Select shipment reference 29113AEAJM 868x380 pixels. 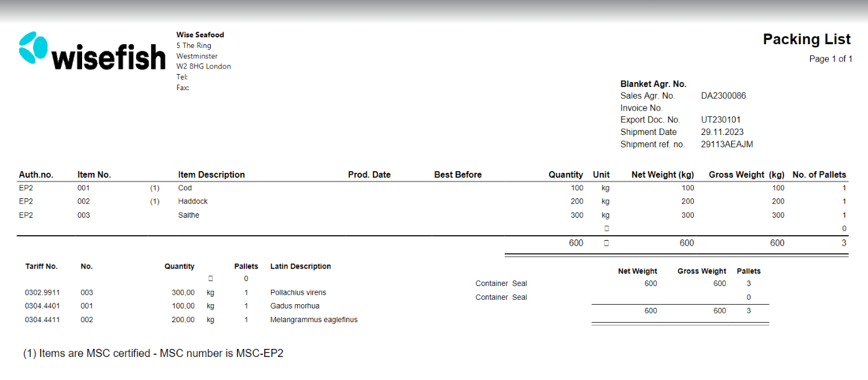[727, 144]
